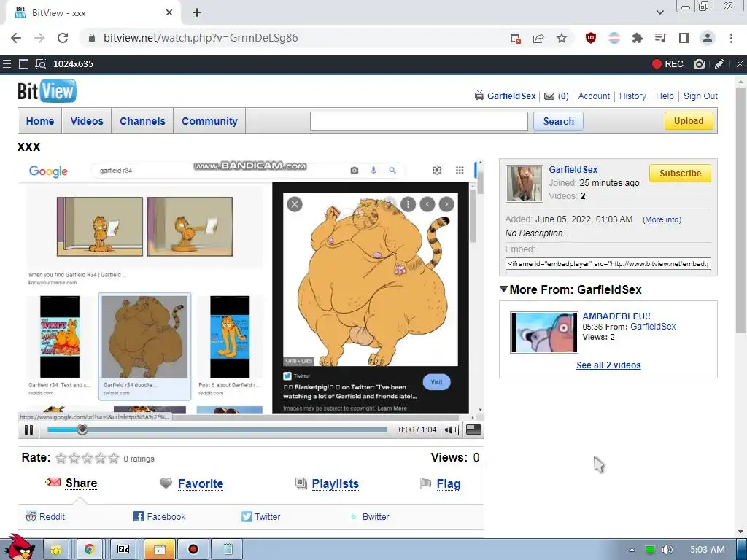Open the inbox mail icon
747x560 pixels.
coord(549,96)
